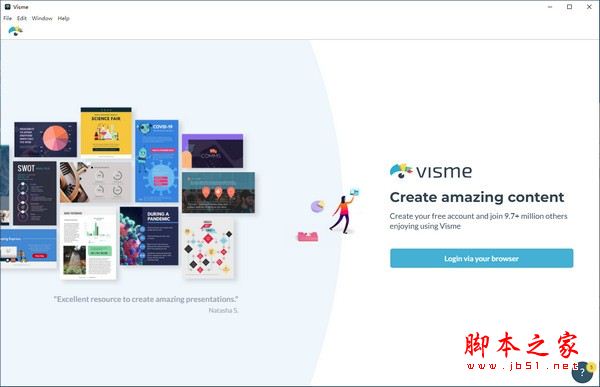Click Login via your browser button
The width and height of the screenshot is (600, 387).
[481, 258]
